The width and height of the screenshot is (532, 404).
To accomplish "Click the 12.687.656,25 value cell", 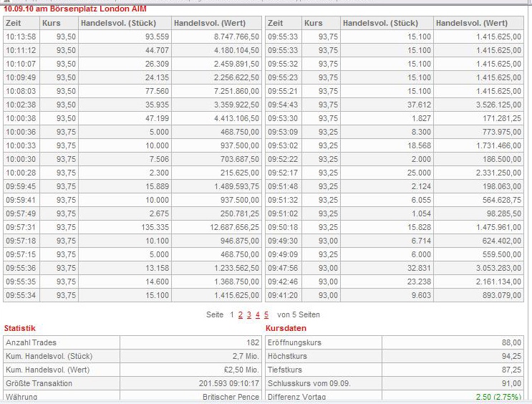I will coord(216,227).
